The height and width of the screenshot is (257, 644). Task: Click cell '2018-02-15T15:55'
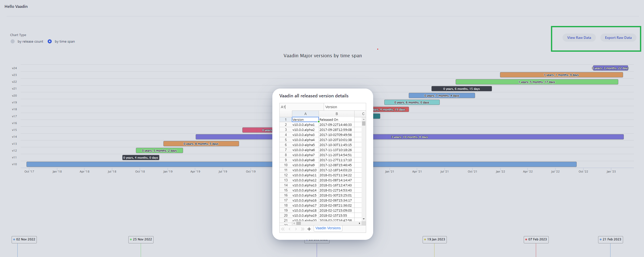click(x=337, y=215)
